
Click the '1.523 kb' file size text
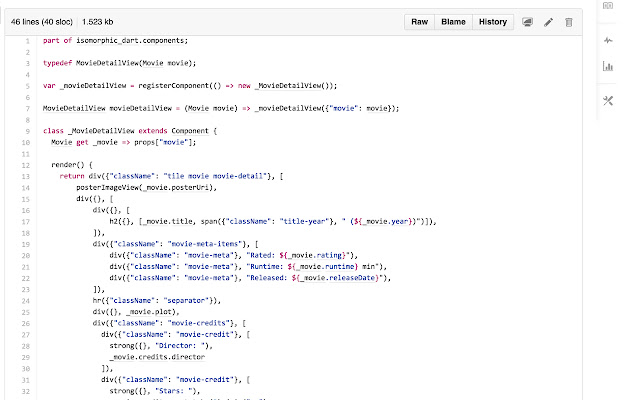pyautogui.click(x=98, y=22)
